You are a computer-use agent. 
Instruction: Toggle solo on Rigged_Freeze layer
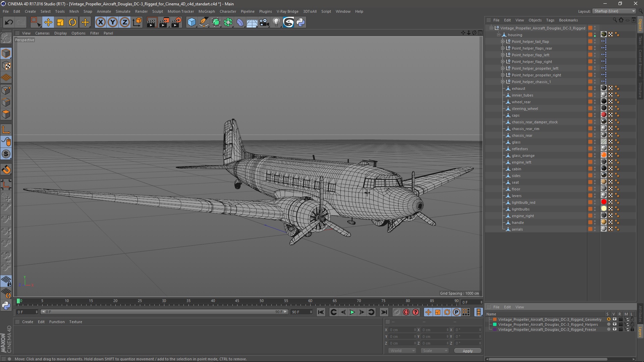pyautogui.click(x=608, y=329)
